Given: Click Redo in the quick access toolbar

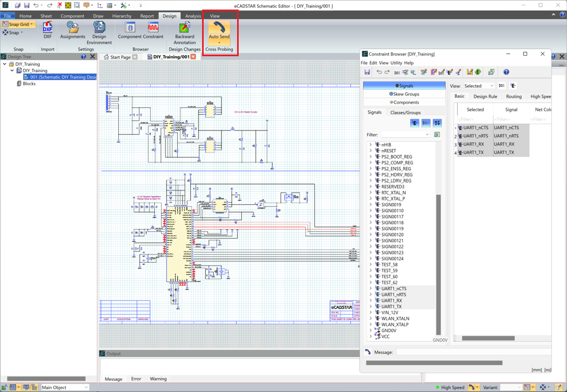Looking at the screenshot, I should coord(49,5).
